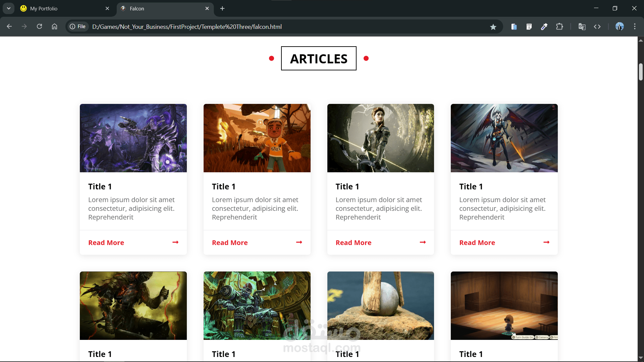Open the blue document extension icon
This screenshot has height=362, width=644.
pyautogui.click(x=514, y=26)
